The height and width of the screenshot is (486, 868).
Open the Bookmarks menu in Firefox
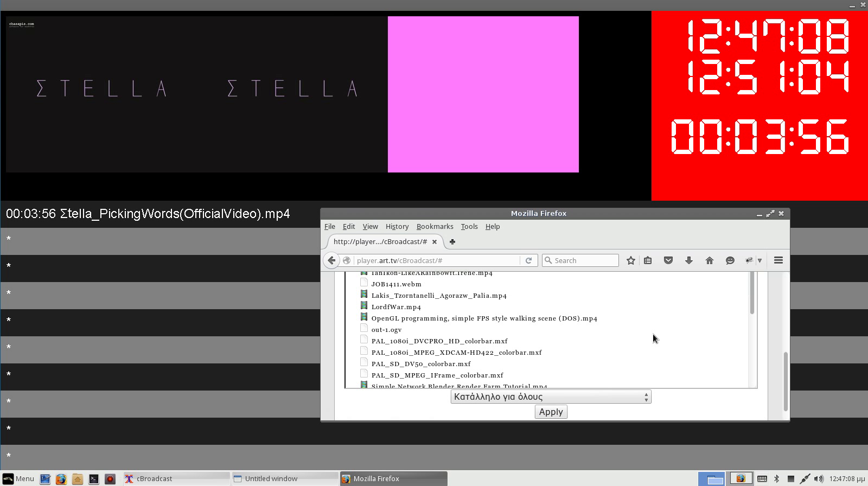tap(435, 227)
